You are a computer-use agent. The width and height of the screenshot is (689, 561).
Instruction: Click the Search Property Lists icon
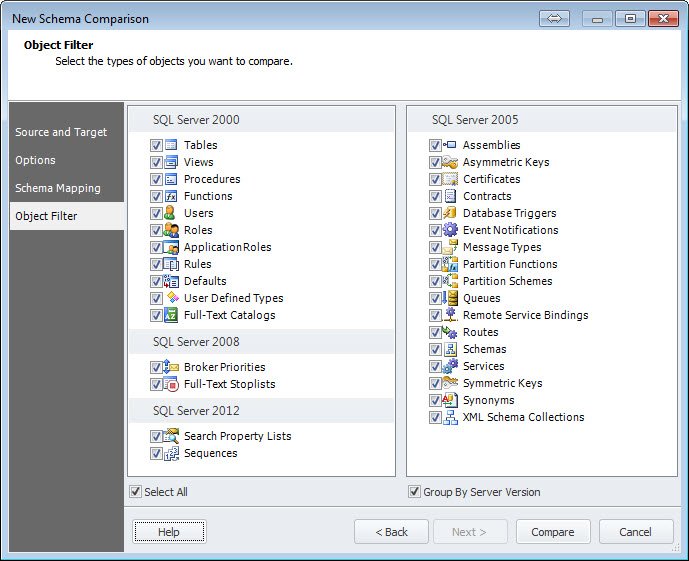click(x=171, y=436)
